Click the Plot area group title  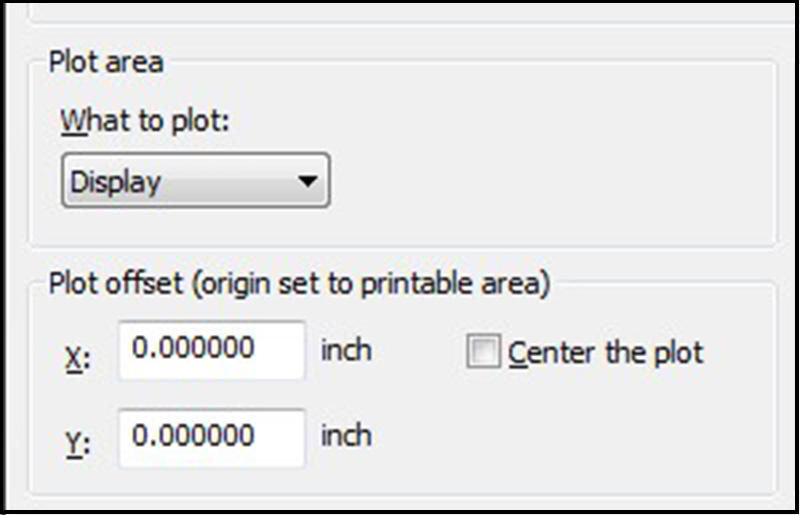click(106, 63)
